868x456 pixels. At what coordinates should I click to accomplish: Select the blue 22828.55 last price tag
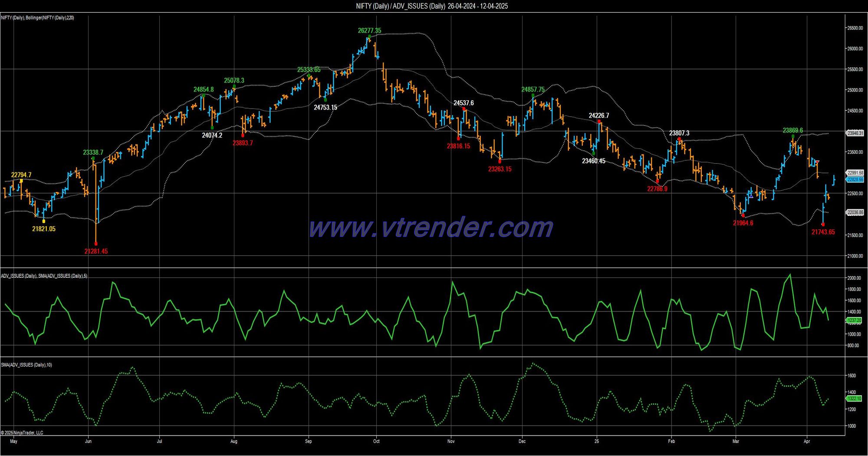click(855, 179)
